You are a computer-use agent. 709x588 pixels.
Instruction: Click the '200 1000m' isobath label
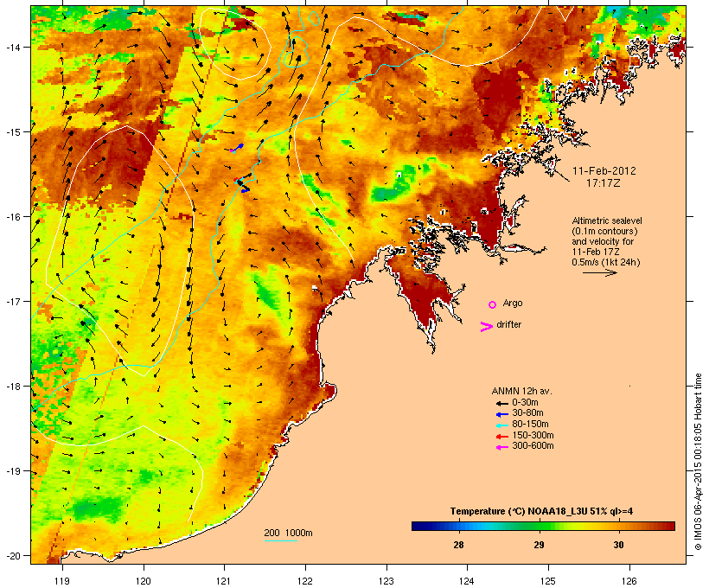pyautogui.click(x=288, y=533)
